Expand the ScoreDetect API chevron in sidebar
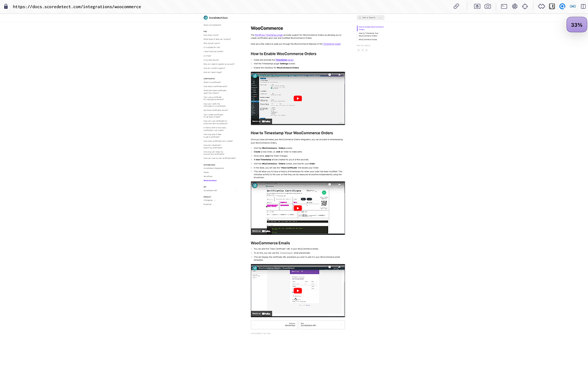Screen dimensions: 588x373 (236, 191)
